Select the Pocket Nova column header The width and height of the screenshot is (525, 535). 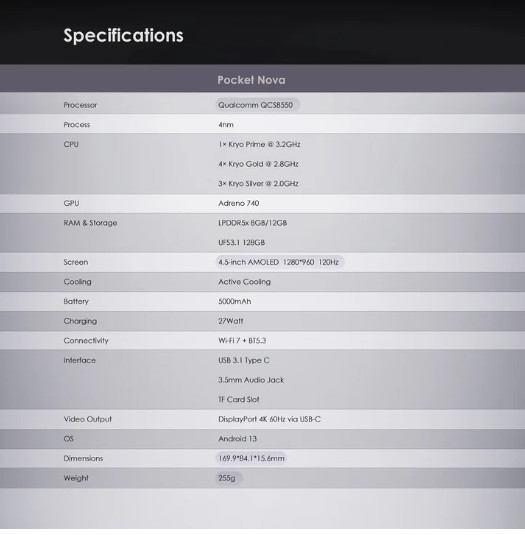coord(251,80)
